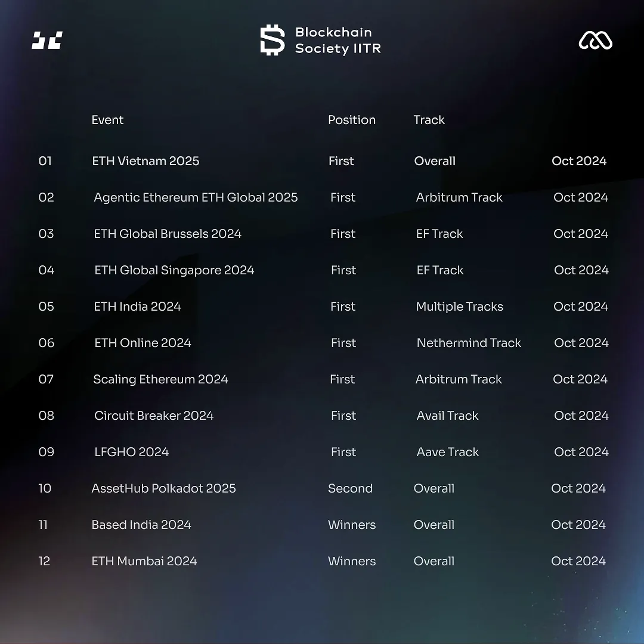The width and height of the screenshot is (644, 644).
Task: Select ETH Mumbai 2024 event
Action: [144, 561]
